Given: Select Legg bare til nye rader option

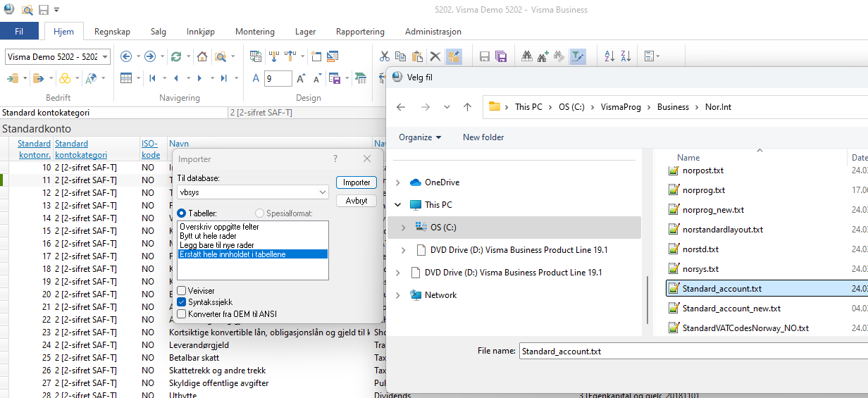Looking at the screenshot, I should coord(217,245).
